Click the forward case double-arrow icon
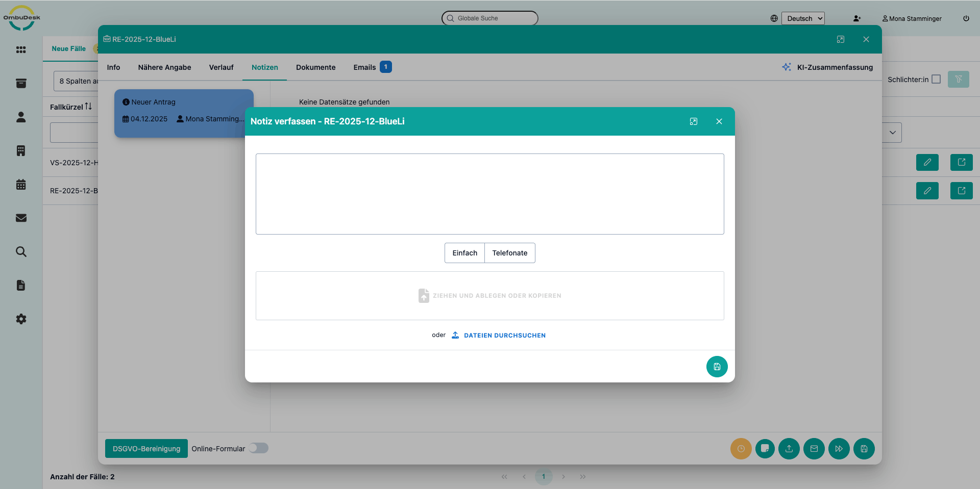The image size is (980, 489). 839,449
